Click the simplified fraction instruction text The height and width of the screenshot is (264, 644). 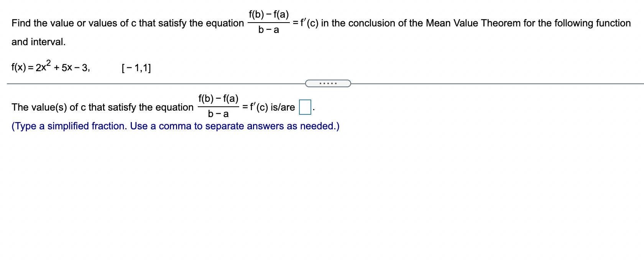[174, 126]
